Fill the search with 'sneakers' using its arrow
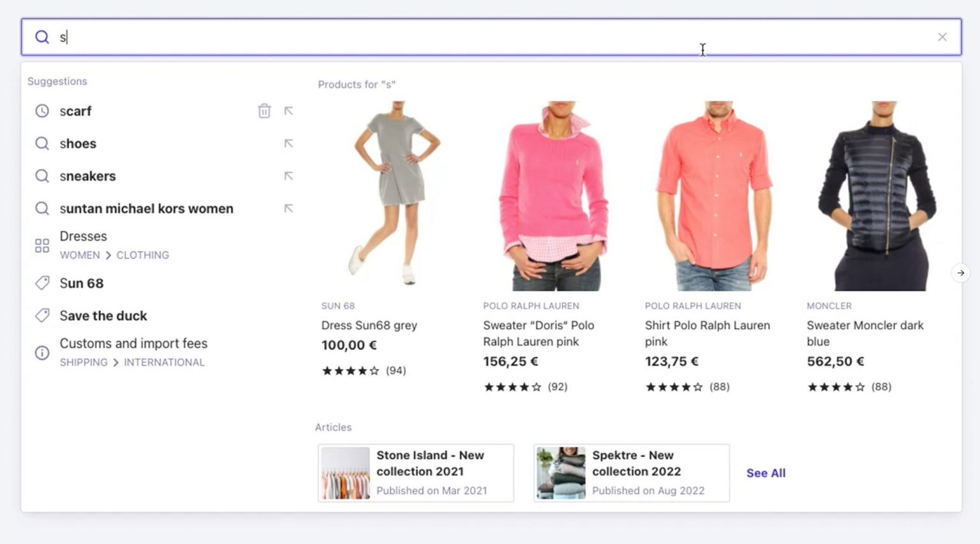This screenshot has width=980, height=544. point(288,176)
